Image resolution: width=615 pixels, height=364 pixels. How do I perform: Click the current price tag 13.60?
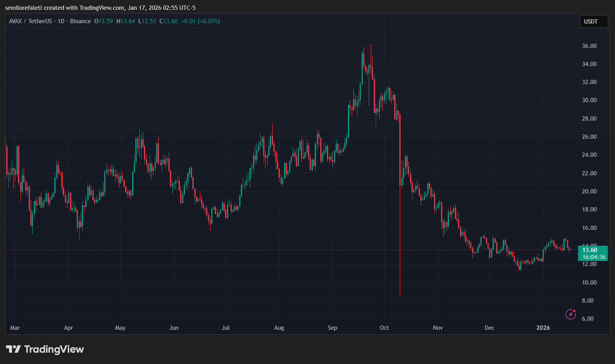coord(589,250)
